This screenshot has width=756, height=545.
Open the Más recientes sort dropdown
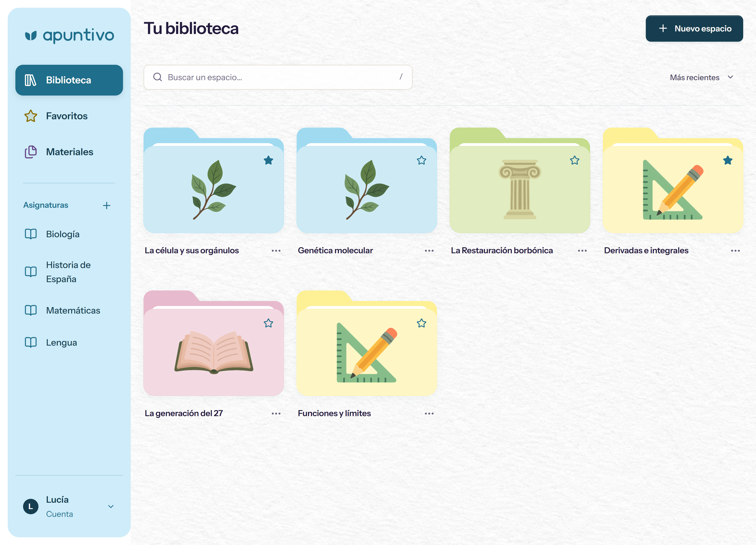[702, 77]
